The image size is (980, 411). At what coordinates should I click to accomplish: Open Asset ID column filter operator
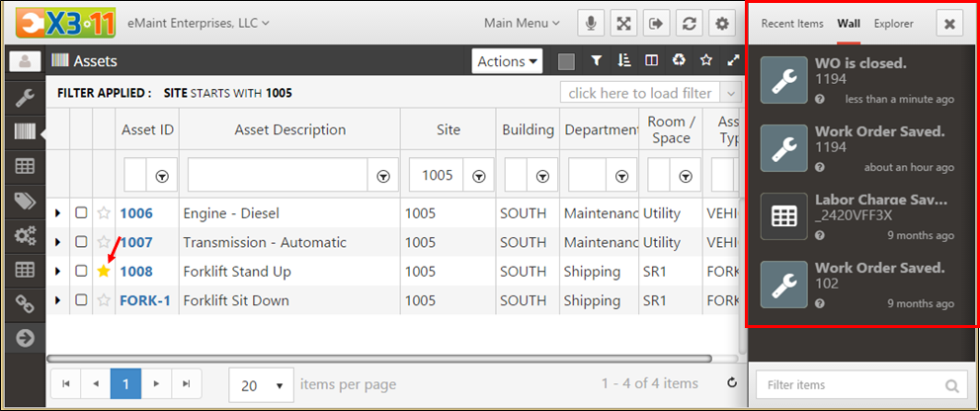pyautogui.click(x=162, y=177)
